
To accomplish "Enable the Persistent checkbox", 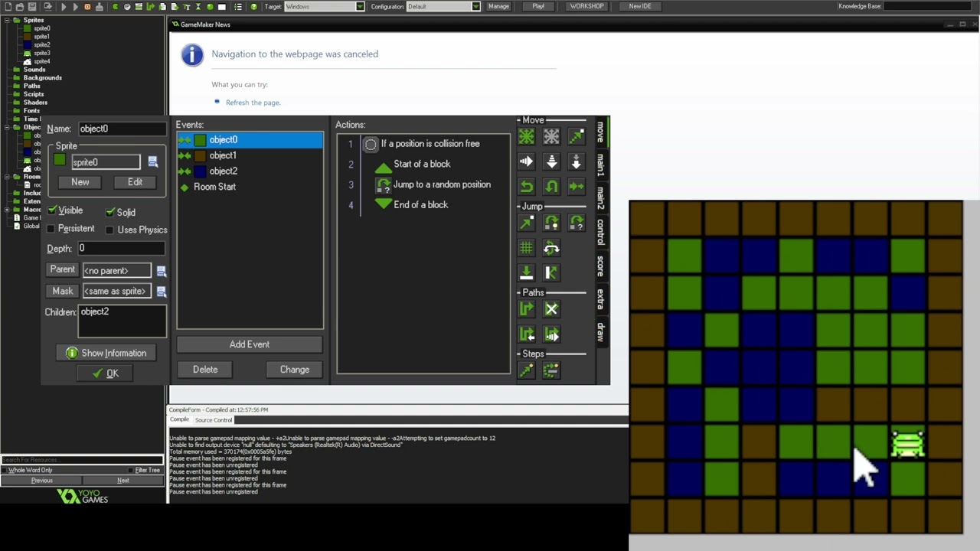I will pyautogui.click(x=51, y=229).
